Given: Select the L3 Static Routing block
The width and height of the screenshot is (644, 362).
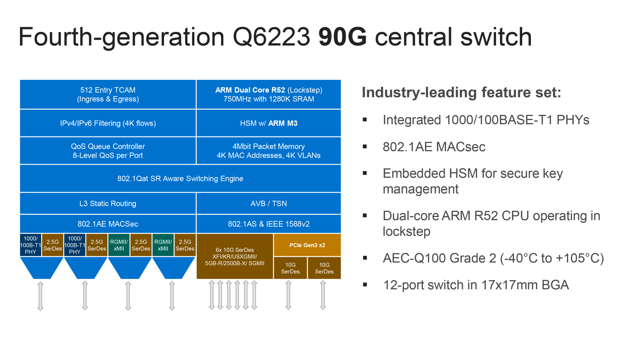Looking at the screenshot, I should 108,203.
